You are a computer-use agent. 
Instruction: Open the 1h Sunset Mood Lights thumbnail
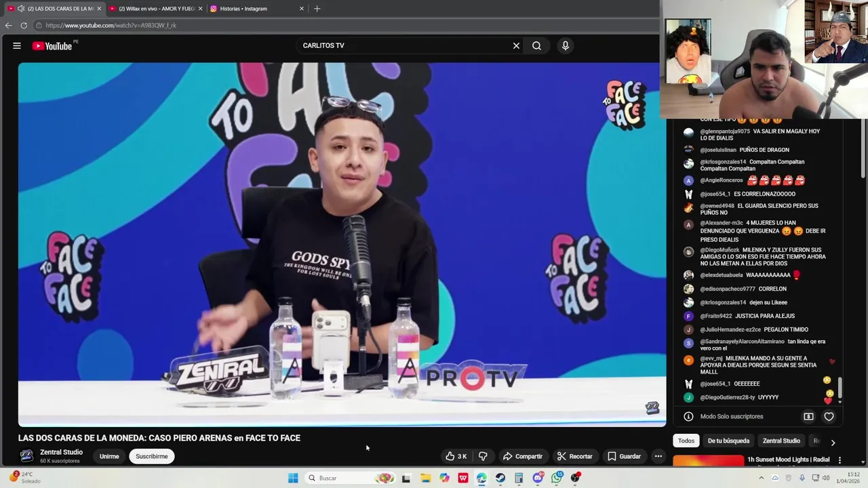[708, 462]
